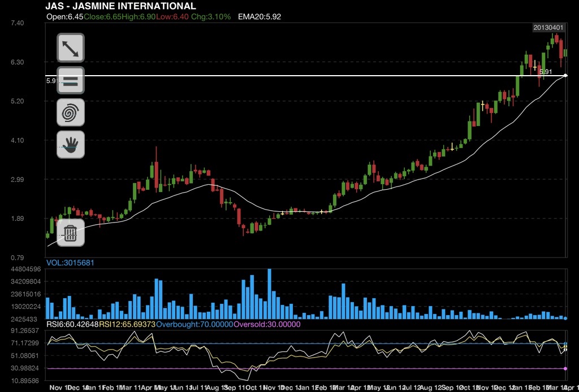Image resolution: width=579 pixels, height=392 pixels.
Task: Click the 10.89586 RSI axis label
Action: point(25,381)
